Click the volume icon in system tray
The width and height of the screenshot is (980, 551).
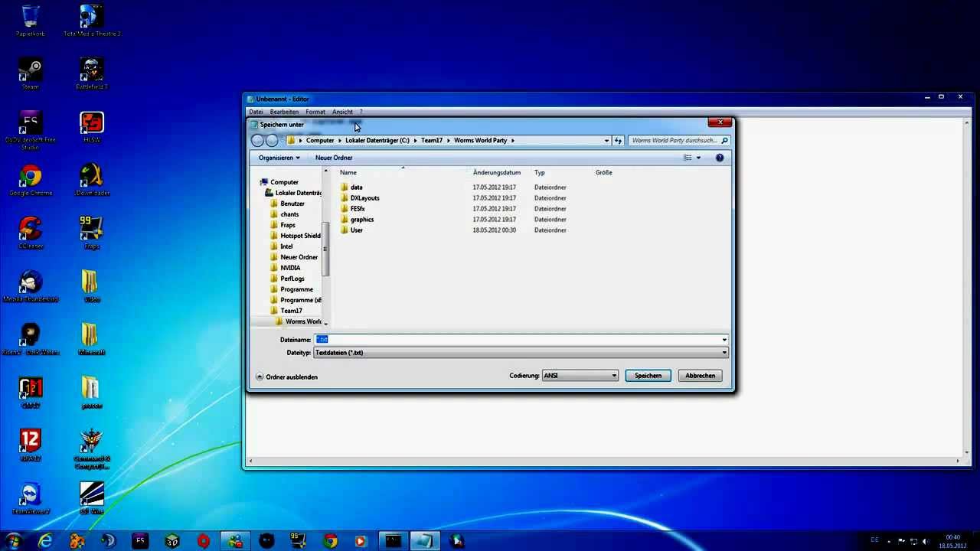[925, 541]
